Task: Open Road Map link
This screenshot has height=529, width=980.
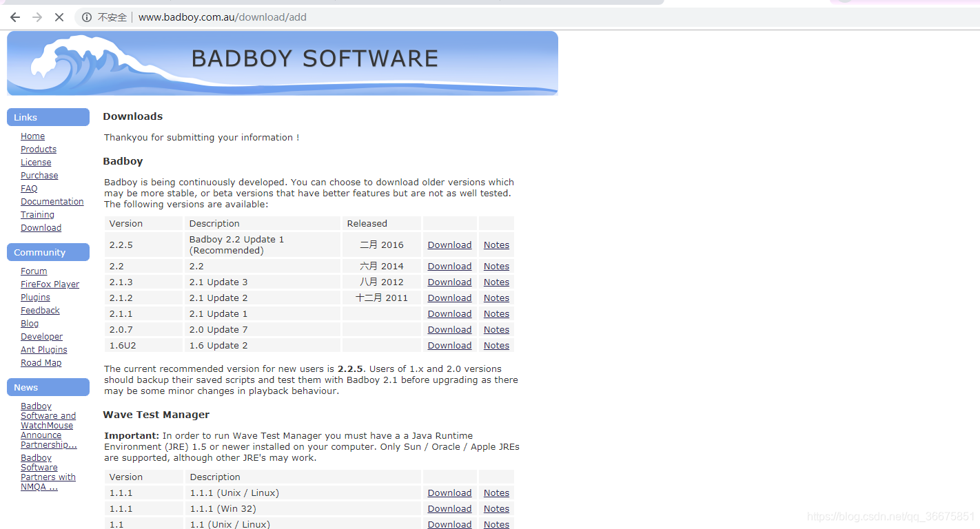Action: (41, 363)
